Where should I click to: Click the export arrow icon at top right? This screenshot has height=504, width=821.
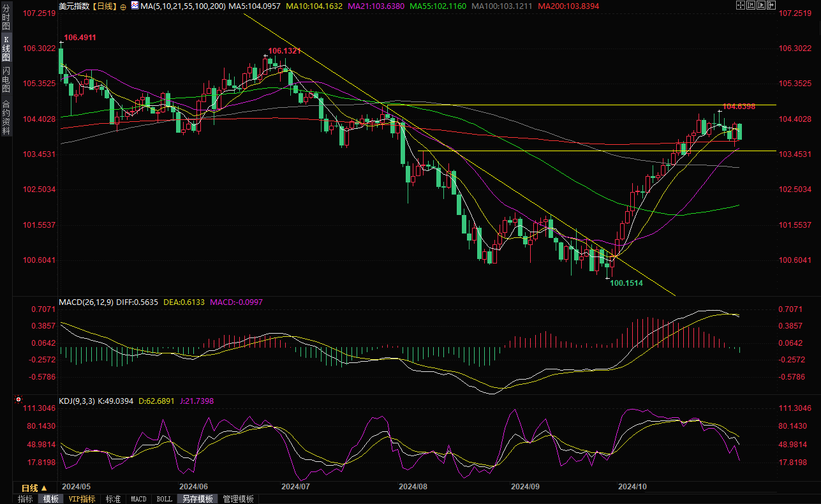[x=773, y=6]
